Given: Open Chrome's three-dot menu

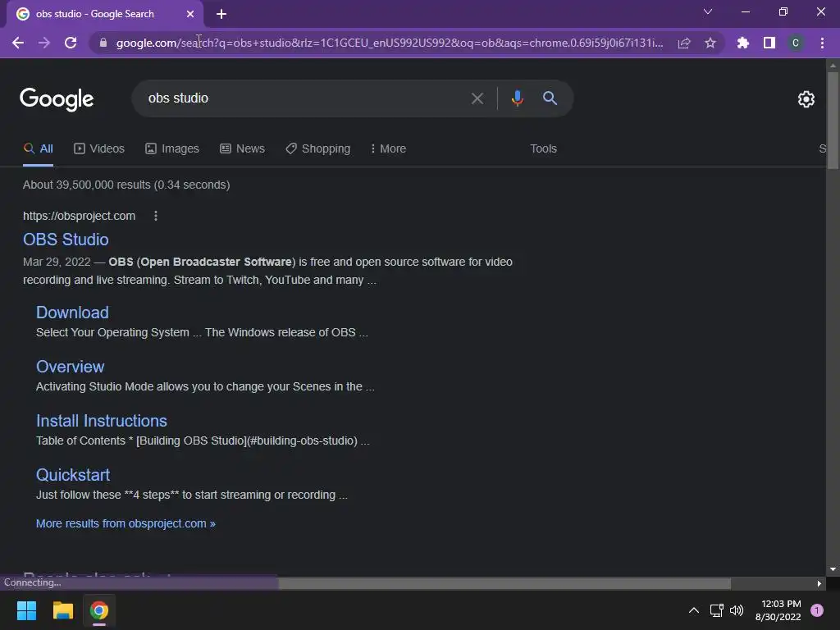Looking at the screenshot, I should click(822, 43).
